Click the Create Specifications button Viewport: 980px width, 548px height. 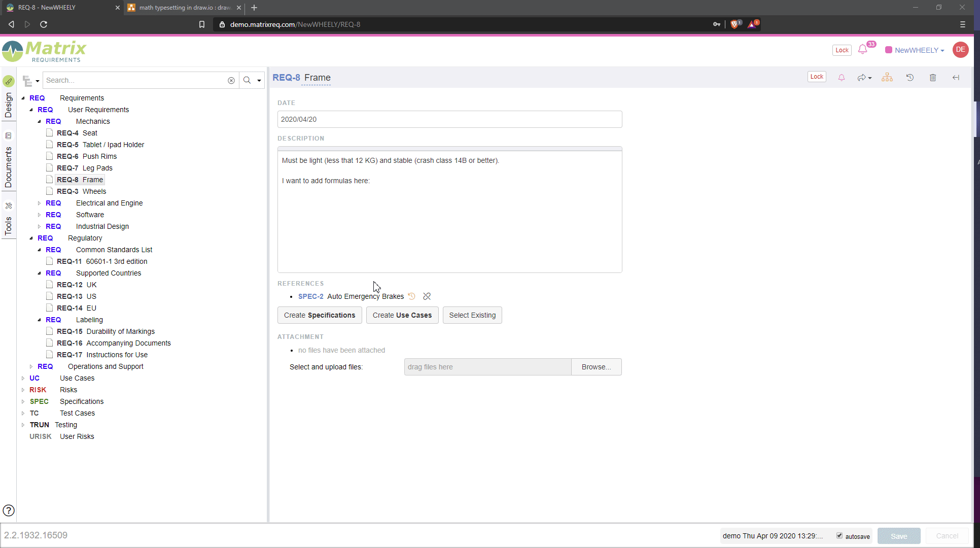320,315
